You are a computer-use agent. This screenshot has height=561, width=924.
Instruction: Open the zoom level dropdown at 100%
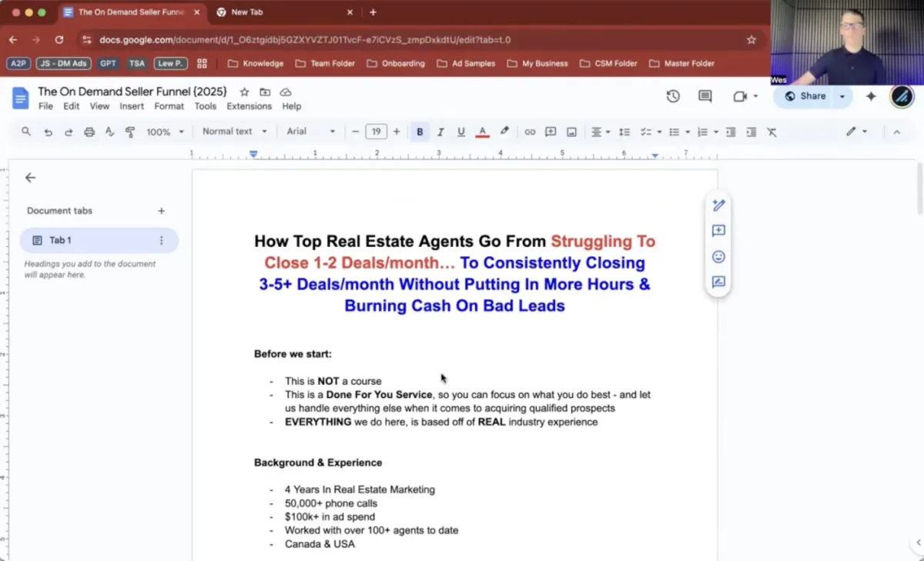coord(165,132)
